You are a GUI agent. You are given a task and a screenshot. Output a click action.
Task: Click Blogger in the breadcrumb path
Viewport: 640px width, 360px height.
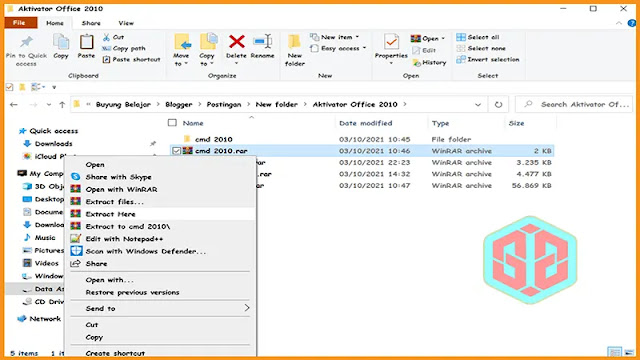point(179,104)
